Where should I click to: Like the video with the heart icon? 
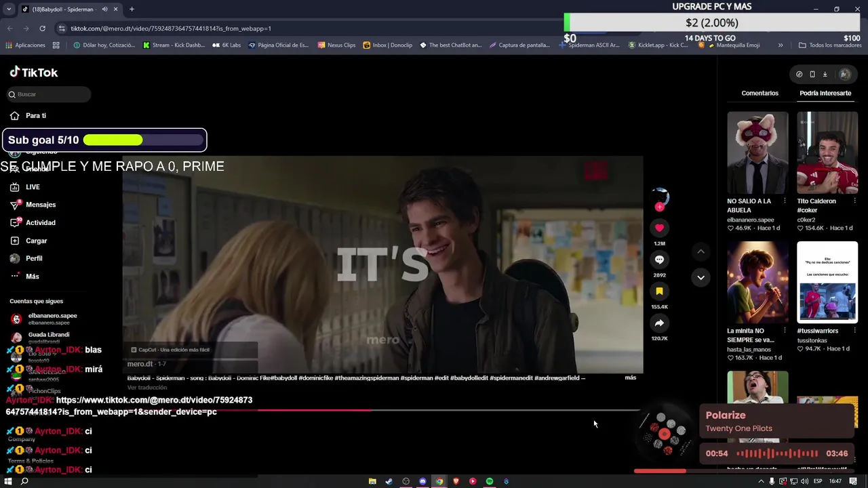(x=659, y=228)
